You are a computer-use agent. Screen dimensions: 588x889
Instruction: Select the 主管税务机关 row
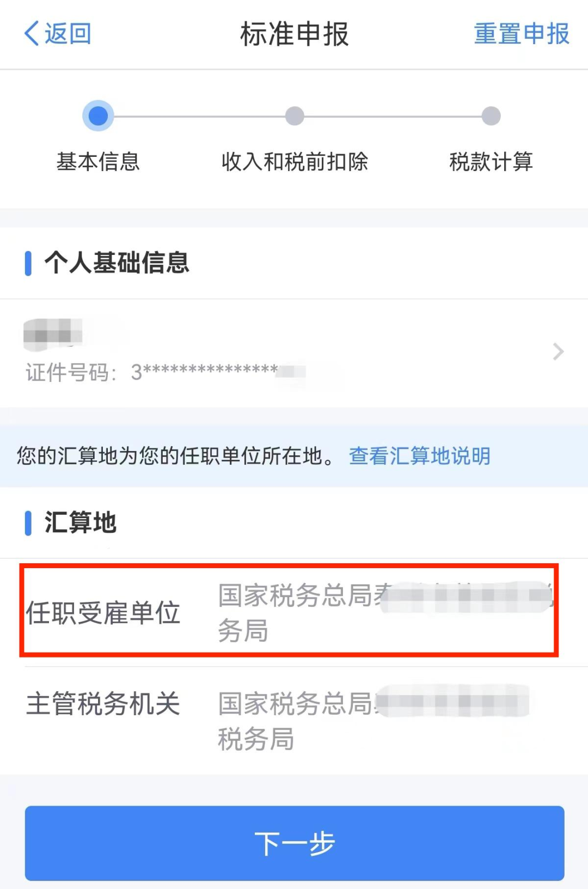(294, 721)
